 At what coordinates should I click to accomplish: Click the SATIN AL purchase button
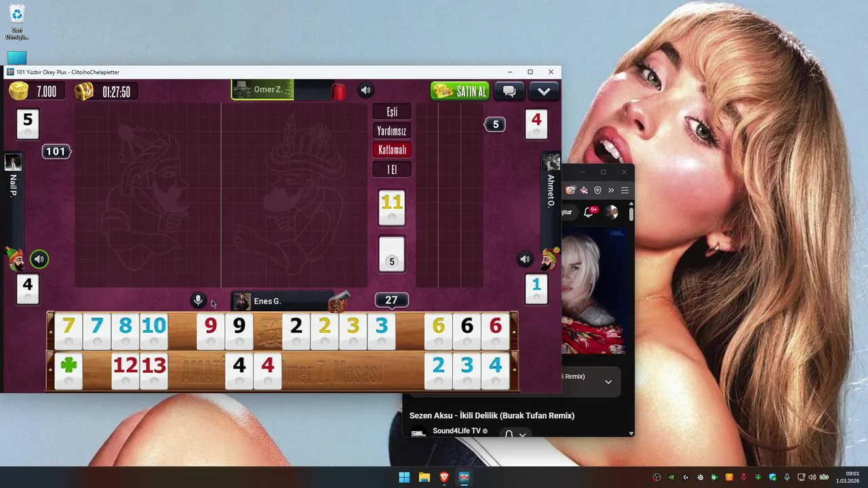point(460,91)
